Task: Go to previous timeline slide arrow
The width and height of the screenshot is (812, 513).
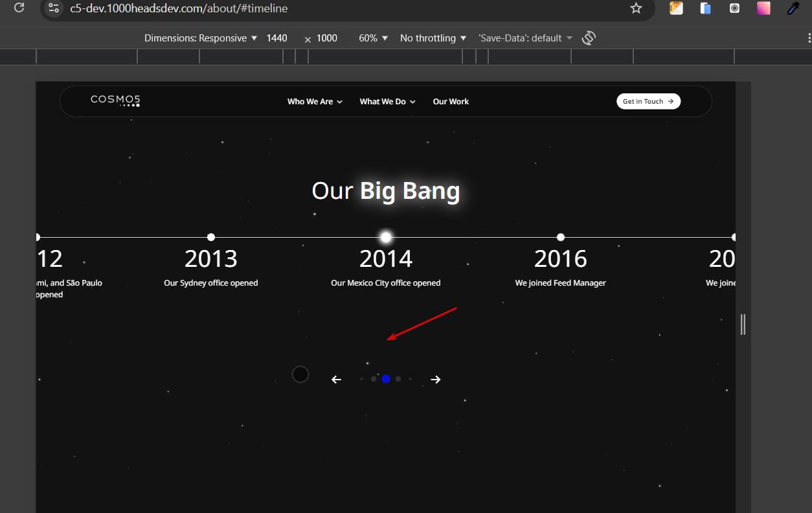Action: point(336,380)
